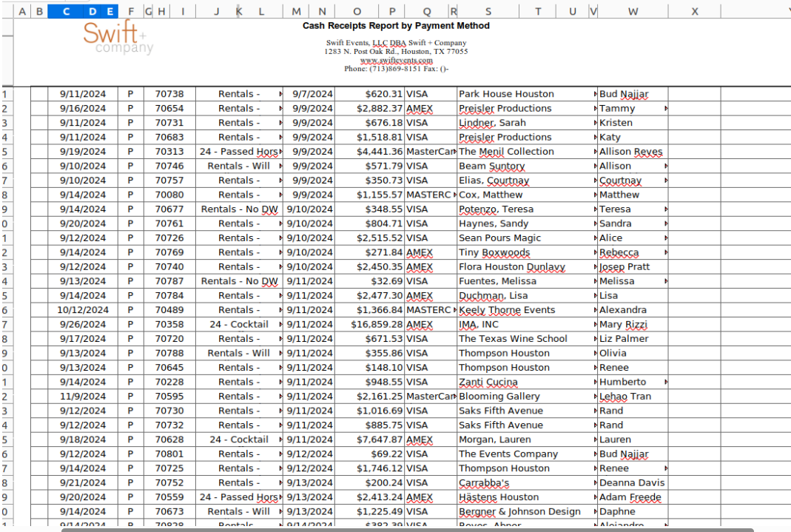This screenshot has height=532, width=791.
Task: Select cell with invoice number 70738
Action: [x=169, y=94]
